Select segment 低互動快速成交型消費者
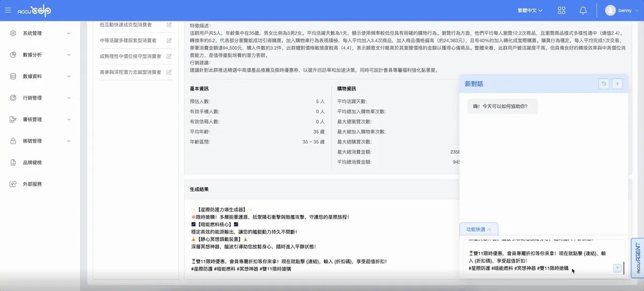Image resolution: width=644 pixels, height=291 pixels. click(x=126, y=25)
